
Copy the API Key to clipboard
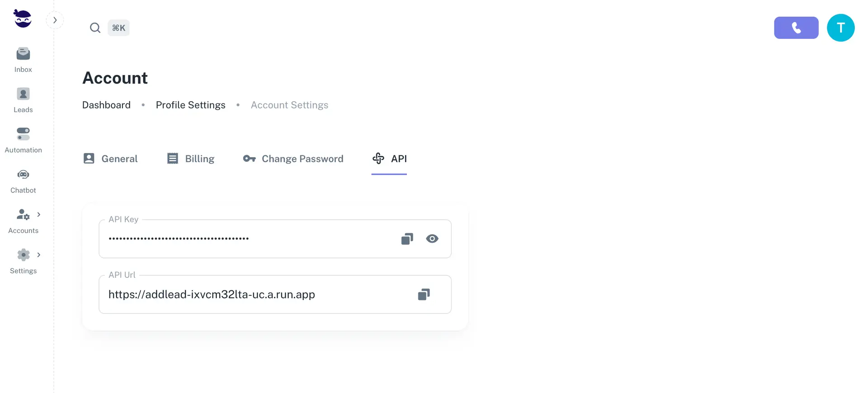407,239
